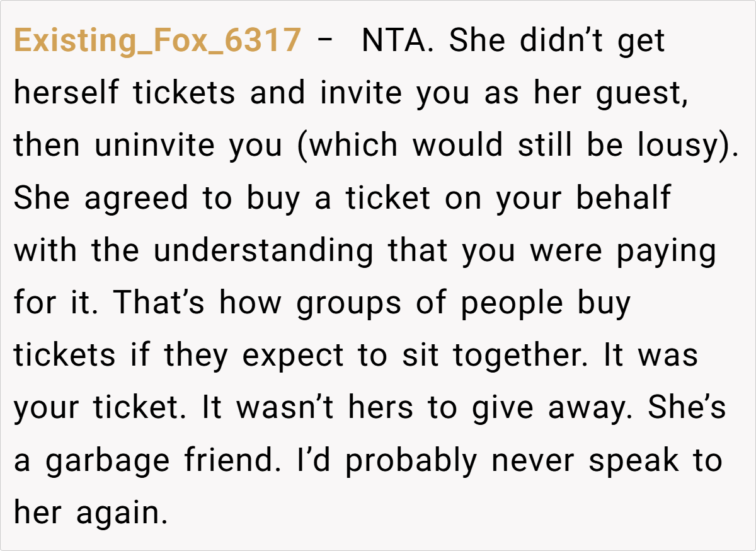
Task: Open the Existing_Fox_6317 user profile link
Action: (x=157, y=41)
